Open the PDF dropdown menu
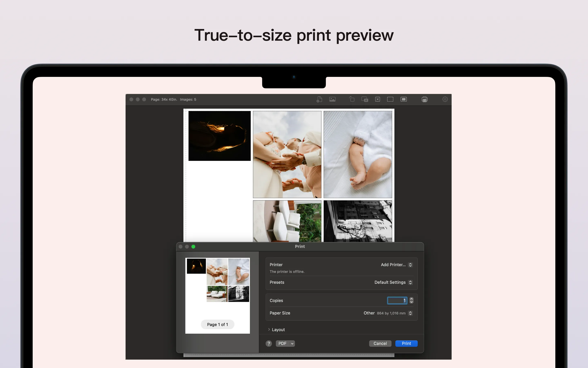Screen dimensions: 588x368 (x=285, y=343)
